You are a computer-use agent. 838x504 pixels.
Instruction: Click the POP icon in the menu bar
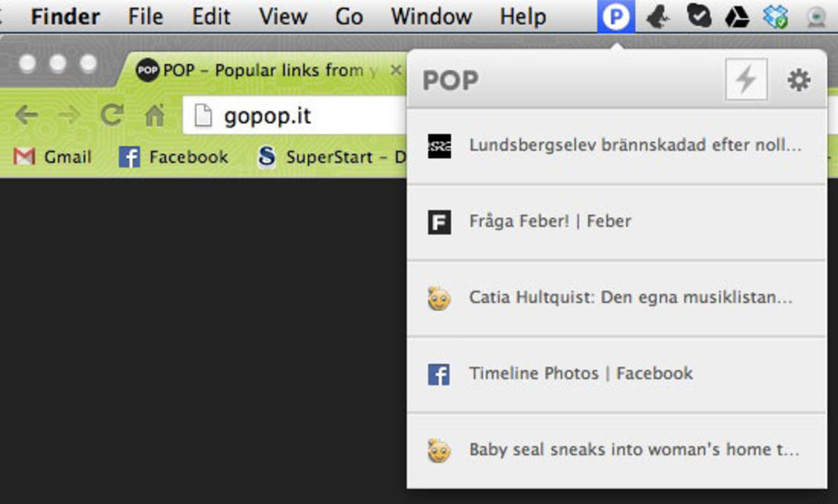pos(615,17)
